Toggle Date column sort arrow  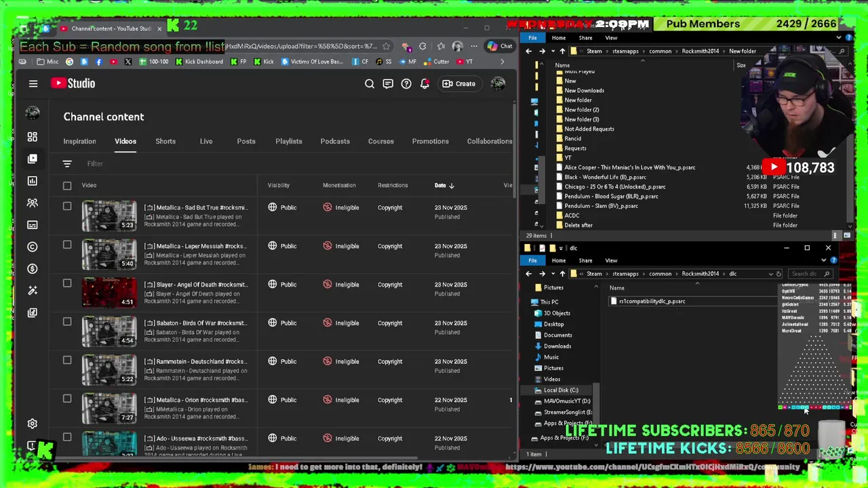(451, 185)
